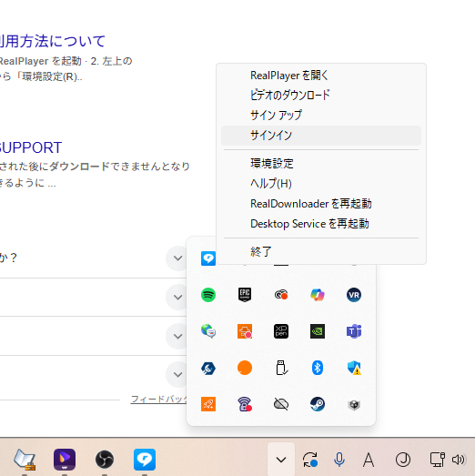Open the Bluetooth tray icon
The width and height of the screenshot is (475, 476).
pos(318,368)
